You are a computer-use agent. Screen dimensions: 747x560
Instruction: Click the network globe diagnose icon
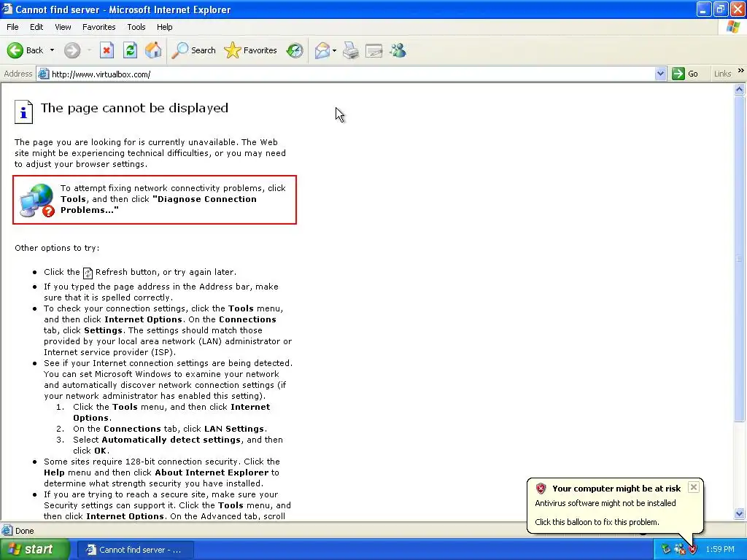[x=36, y=201]
